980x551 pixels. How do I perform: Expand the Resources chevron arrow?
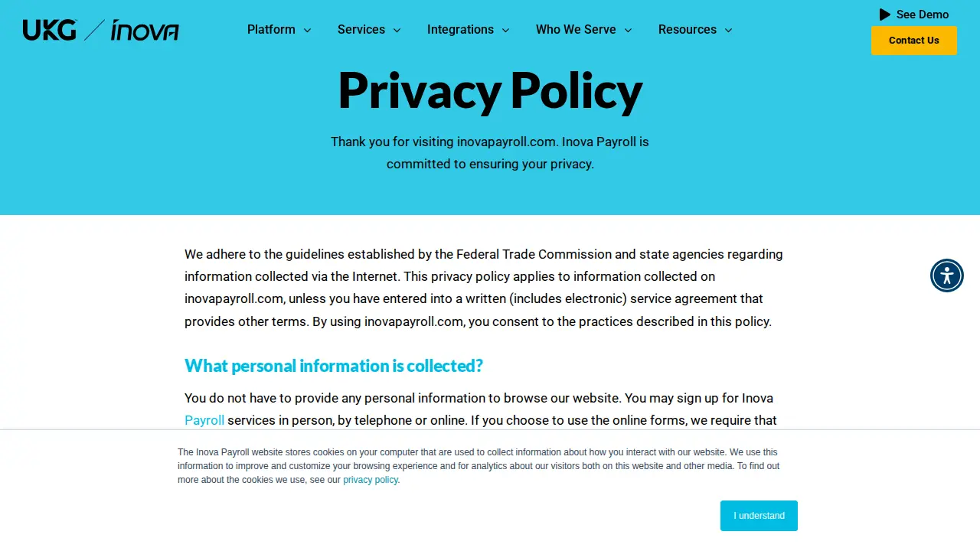[728, 31]
